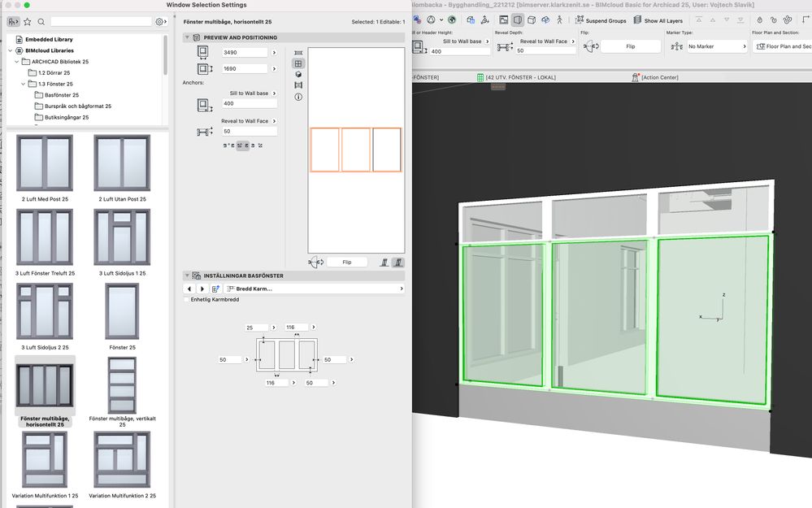Select the 3 Luft Fönster Treluft thumbnail
The height and width of the screenshot is (508, 812).
44,237
